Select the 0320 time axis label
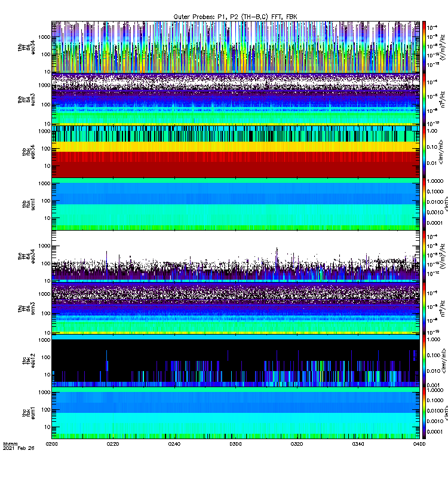The height and width of the screenshot is (478, 448). click(x=296, y=444)
